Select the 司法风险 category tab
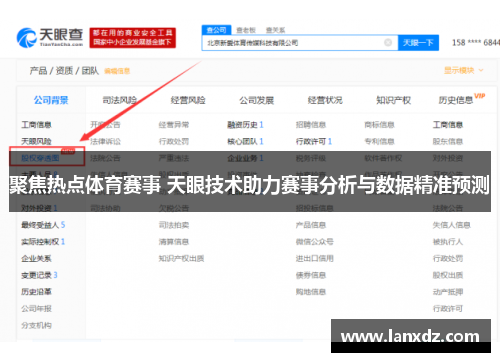 point(120,100)
